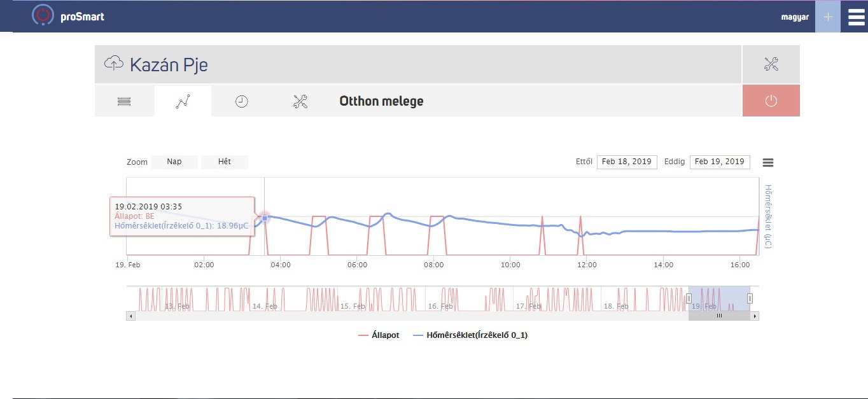
Task: Click the plus add-device icon
Action: tap(827, 17)
